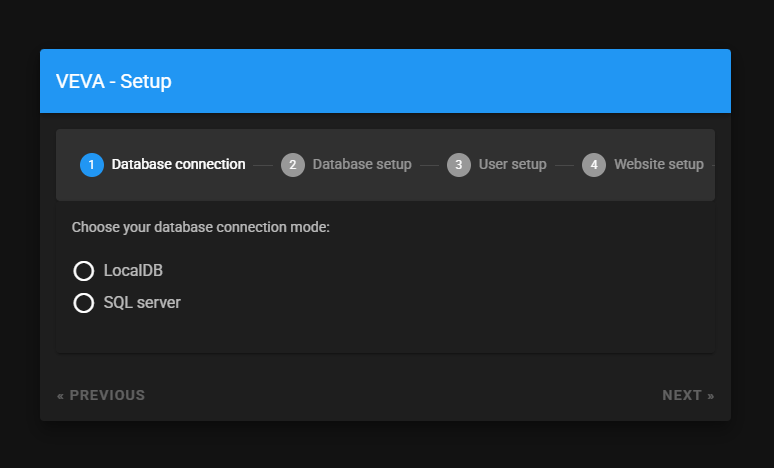Click the step 4 number circle
This screenshot has height=468, width=774.
pos(594,165)
